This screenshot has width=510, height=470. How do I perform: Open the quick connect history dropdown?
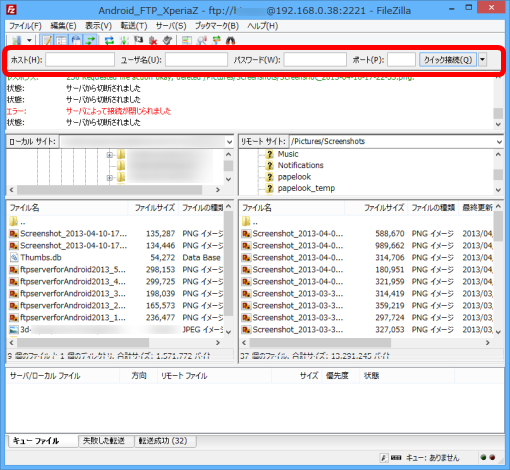[482, 60]
